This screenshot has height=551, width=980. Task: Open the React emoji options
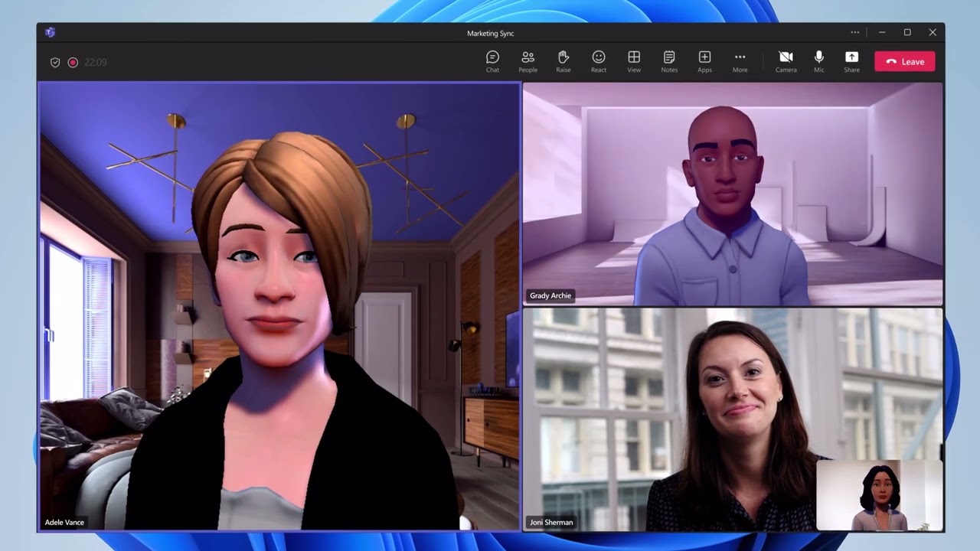tap(599, 61)
